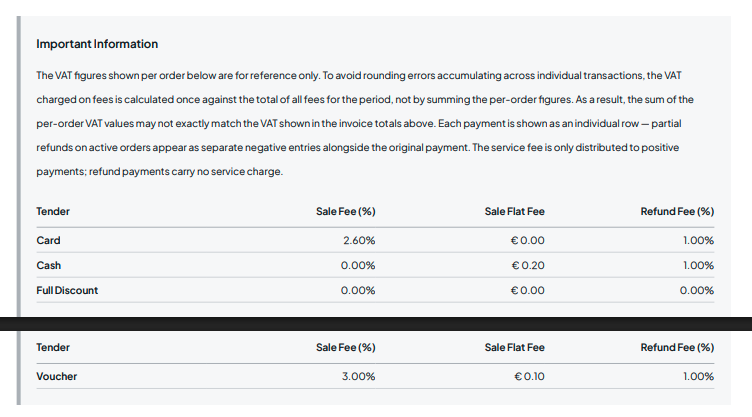Image resolution: width=752 pixels, height=417 pixels.
Task: Select the 3.00% Voucher sale fee value
Action: tap(358, 377)
